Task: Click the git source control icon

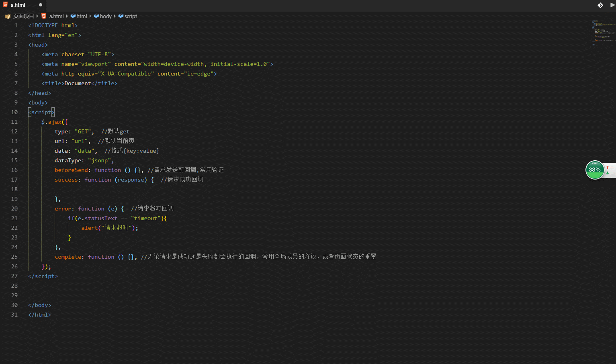Action: pyautogui.click(x=600, y=5)
